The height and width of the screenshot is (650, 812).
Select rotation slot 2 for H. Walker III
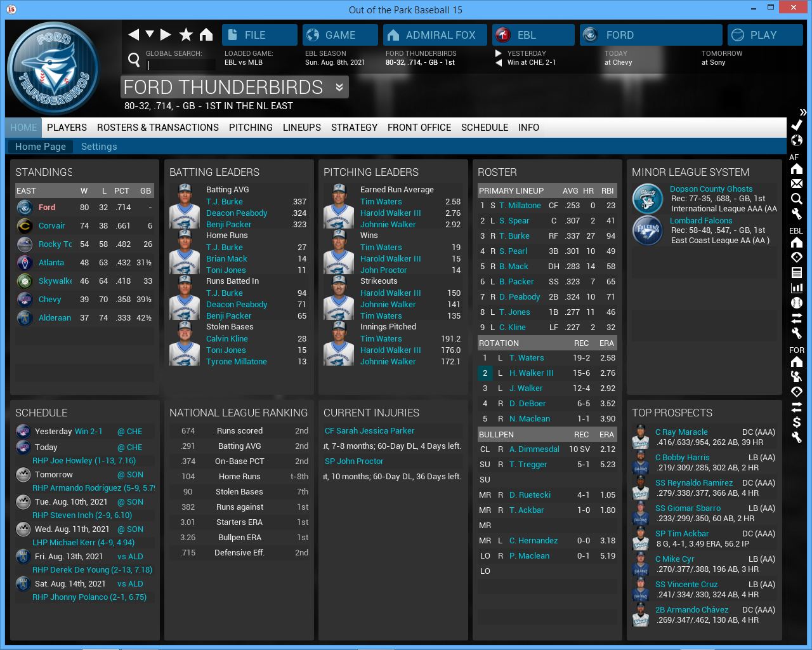(x=485, y=373)
